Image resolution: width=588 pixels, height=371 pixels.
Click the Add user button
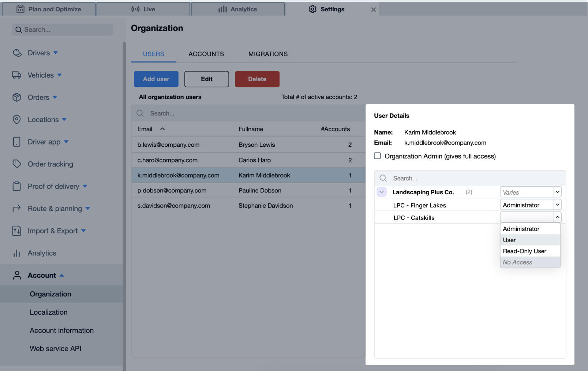(x=156, y=79)
